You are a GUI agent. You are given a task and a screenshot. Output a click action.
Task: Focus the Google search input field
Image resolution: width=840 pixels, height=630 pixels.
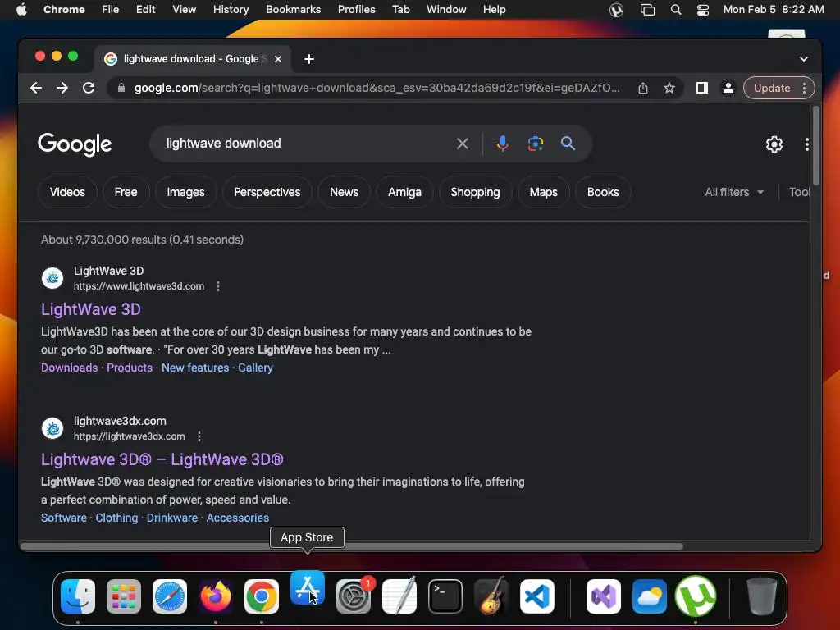(x=307, y=144)
